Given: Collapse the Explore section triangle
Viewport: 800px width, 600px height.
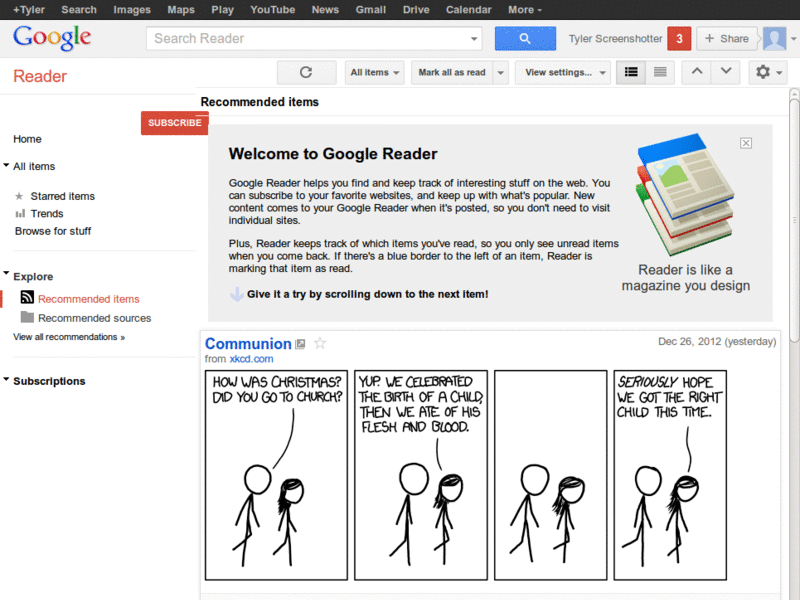Looking at the screenshot, I should pyautogui.click(x=6, y=273).
